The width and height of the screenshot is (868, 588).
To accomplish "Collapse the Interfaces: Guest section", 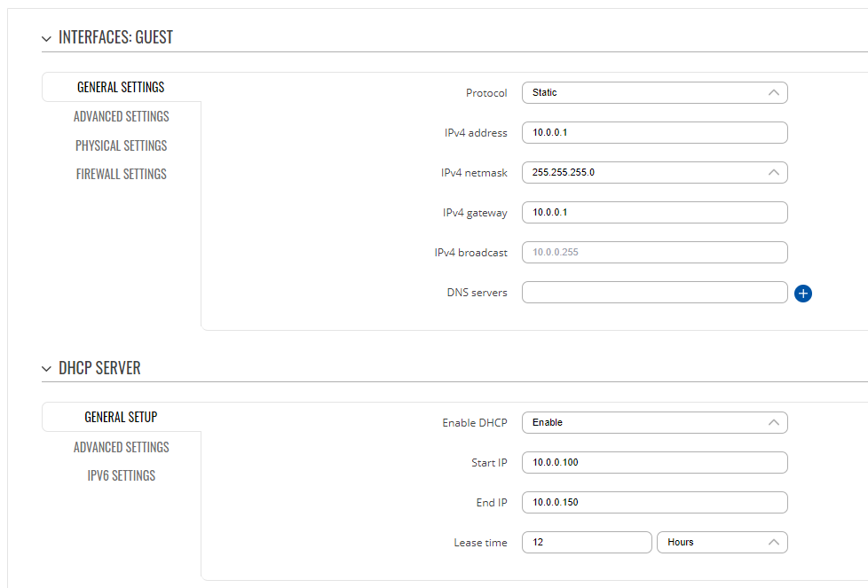I will 46,39.
